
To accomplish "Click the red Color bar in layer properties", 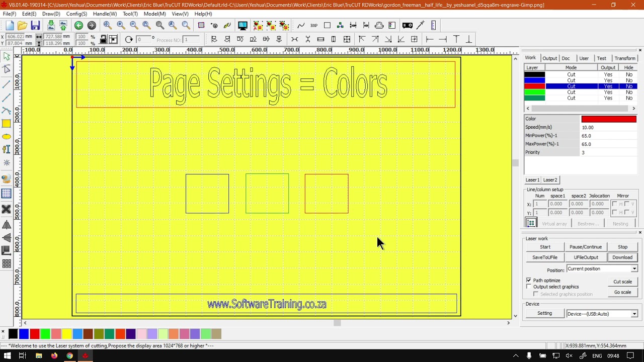I will click(x=609, y=119).
